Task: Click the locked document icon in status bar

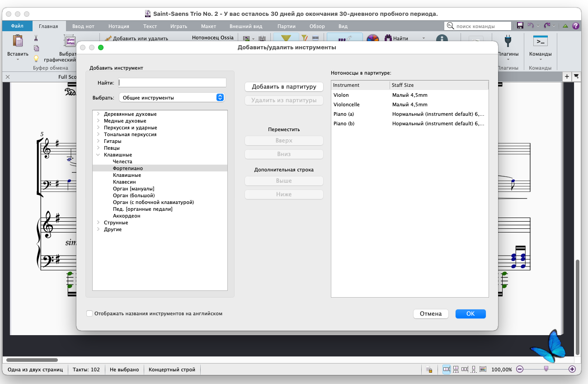Action: 429,370
